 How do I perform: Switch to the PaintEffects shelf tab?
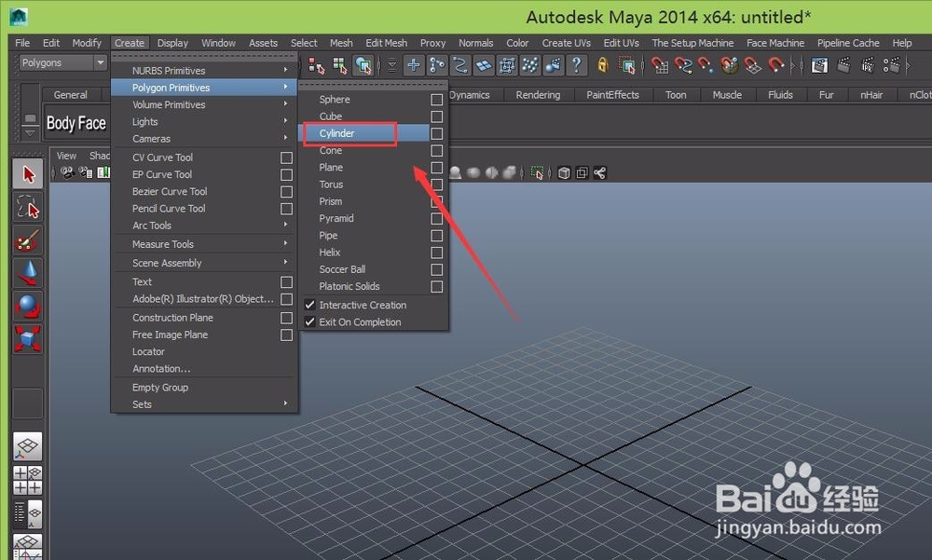(613, 95)
